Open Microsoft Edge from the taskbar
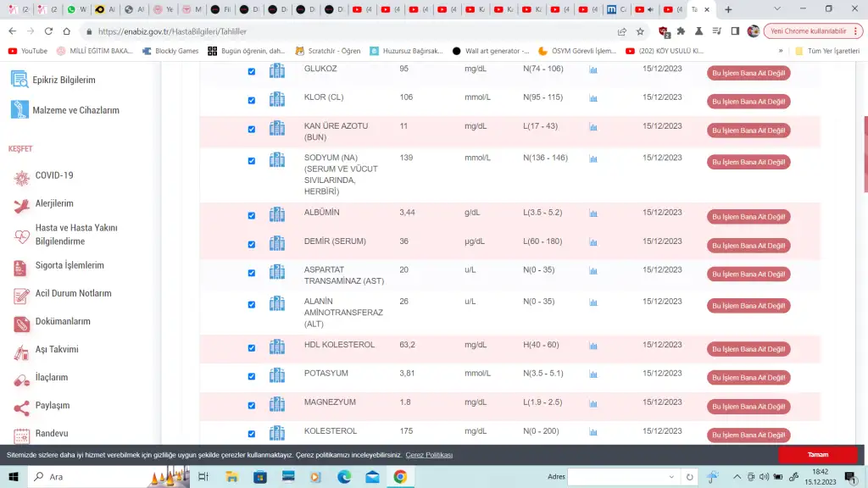The width and height of the screenshot is (868, 488). pos(344,477)
